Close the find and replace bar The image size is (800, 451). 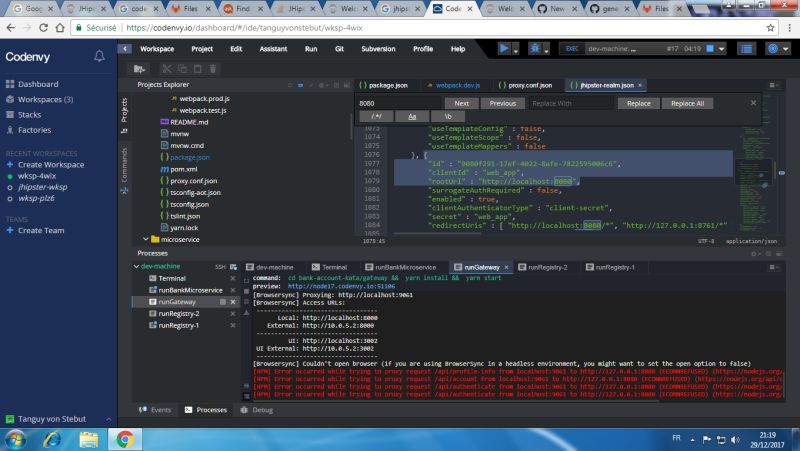coord(753,103)
